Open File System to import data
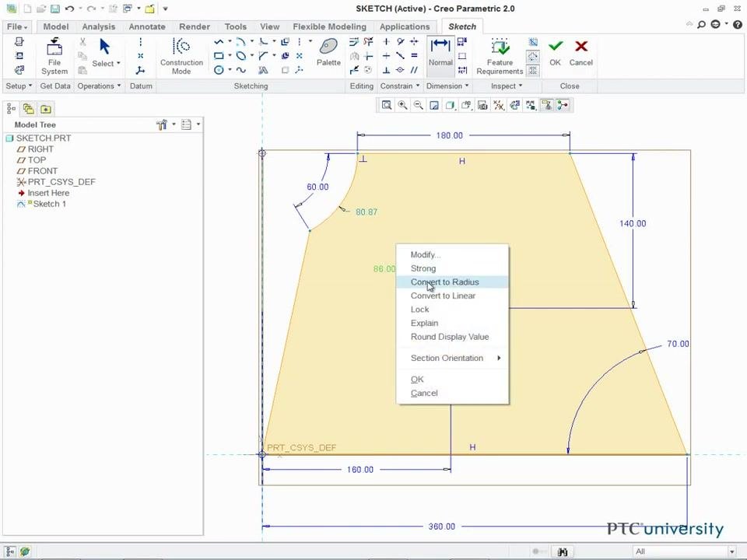 tap(54, 56)
